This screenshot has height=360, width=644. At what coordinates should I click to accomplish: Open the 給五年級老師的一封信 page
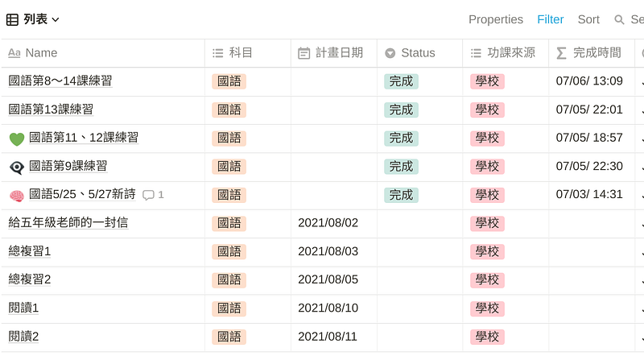[x=68, y=223]
